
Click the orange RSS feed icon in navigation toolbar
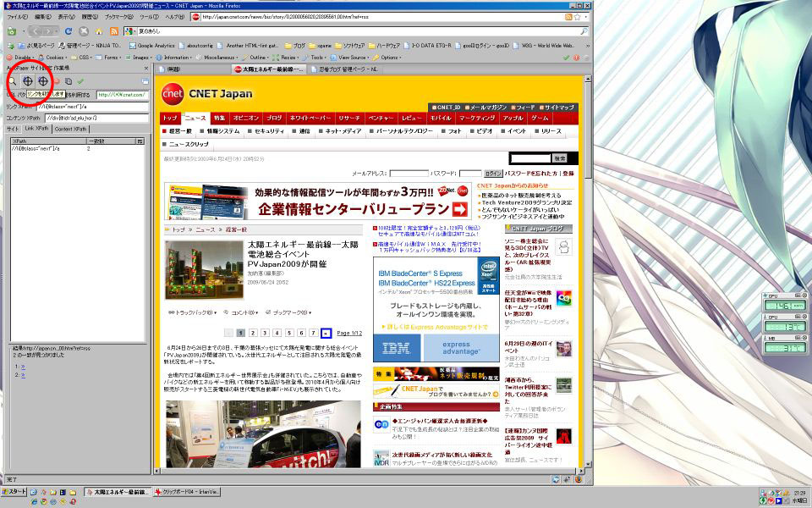[x=114, y=31]
